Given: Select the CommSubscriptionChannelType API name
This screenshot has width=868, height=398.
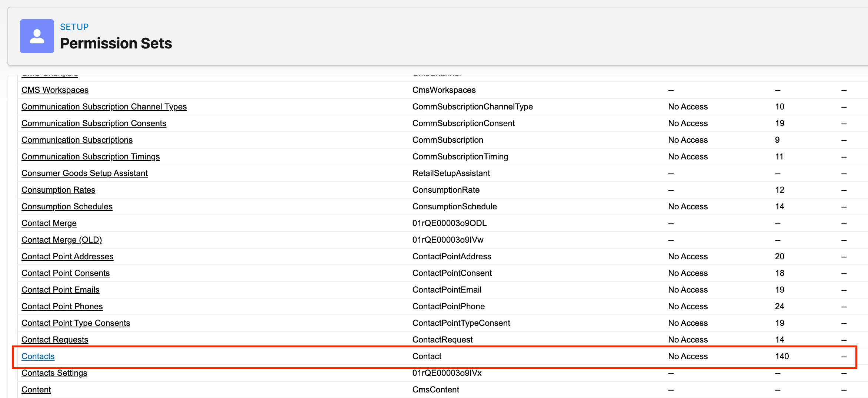Looking at the screenshot, I should pos(473,107).
